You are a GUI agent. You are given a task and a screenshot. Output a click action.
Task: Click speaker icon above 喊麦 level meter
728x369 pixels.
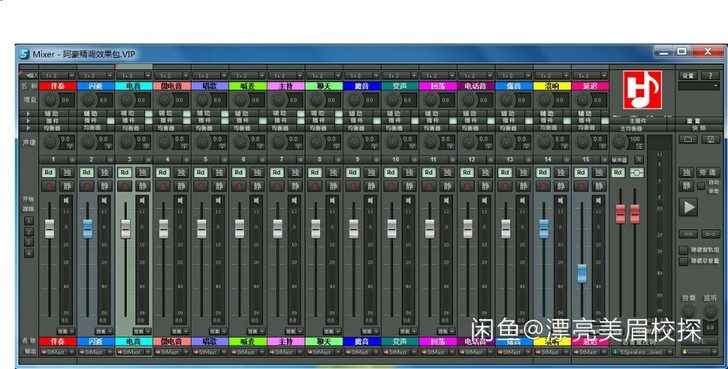click(x=256, y=201)
